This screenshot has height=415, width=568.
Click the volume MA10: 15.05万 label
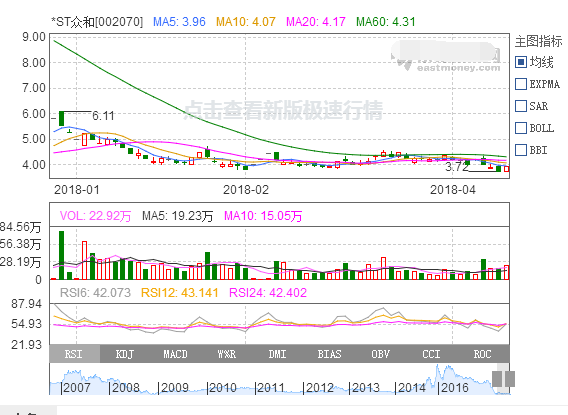pos(263,216)
